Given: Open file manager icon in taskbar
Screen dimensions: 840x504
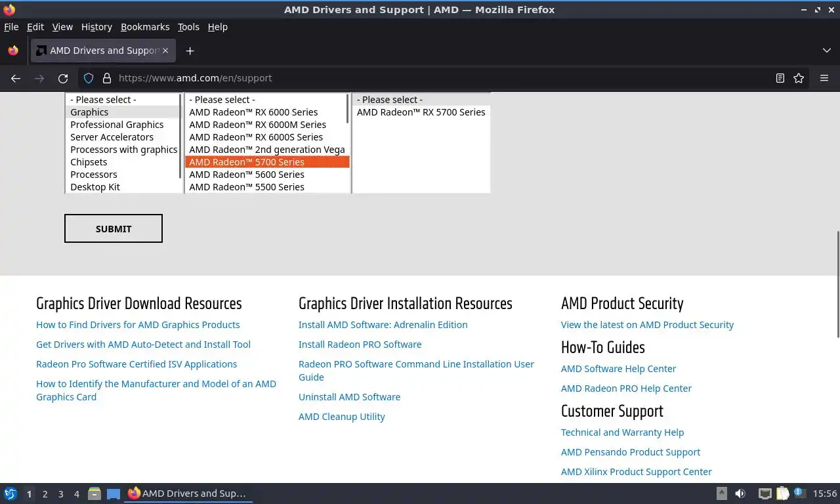Looking at the screenshot, I should pos(94,493).
